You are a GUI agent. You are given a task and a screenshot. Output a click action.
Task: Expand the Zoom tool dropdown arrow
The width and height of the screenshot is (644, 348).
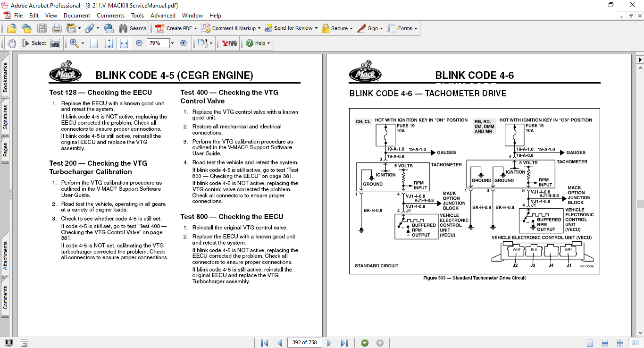(x=83, y=43)
